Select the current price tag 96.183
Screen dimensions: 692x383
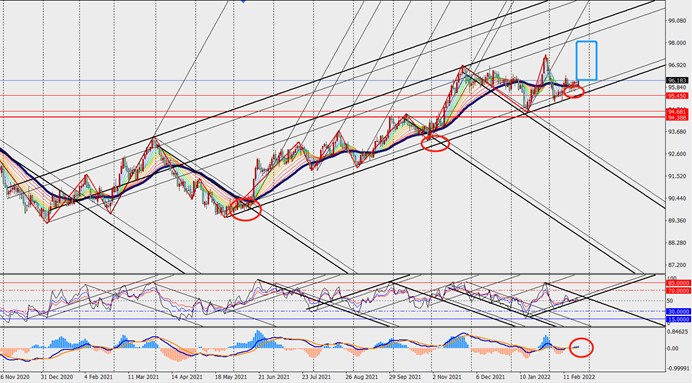677,81
